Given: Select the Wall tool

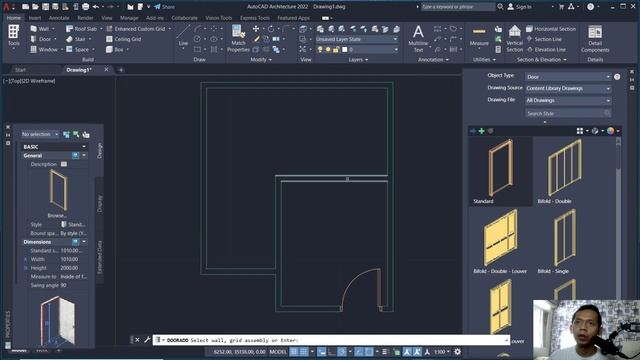Looking at the screenshot, I should click(x=40, y=29).
